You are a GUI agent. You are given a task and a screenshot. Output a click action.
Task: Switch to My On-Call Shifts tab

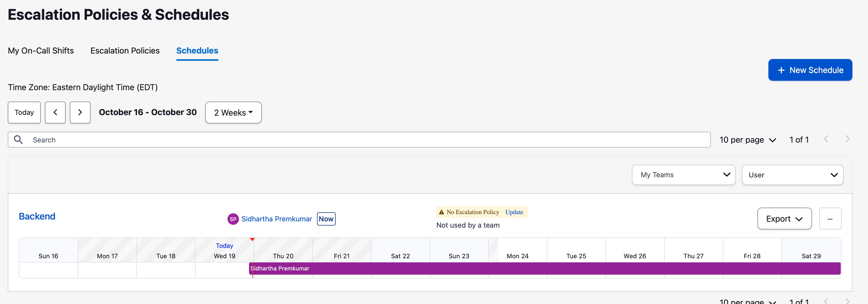point(41,51)
